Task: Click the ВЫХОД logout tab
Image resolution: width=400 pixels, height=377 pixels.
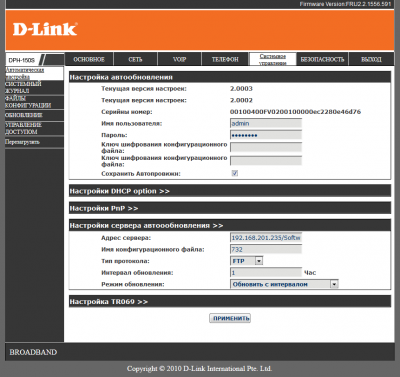Action: [x=371, y=59]
